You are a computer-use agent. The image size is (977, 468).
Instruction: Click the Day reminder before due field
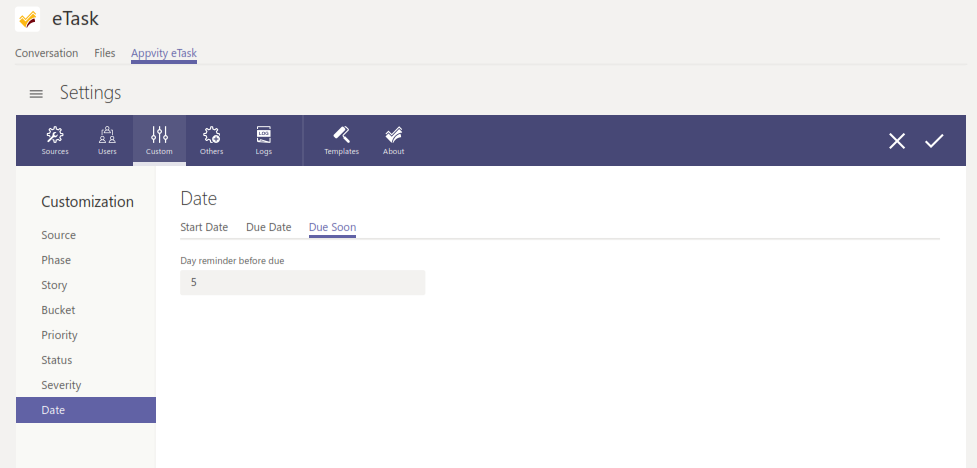tap(302, 283)
